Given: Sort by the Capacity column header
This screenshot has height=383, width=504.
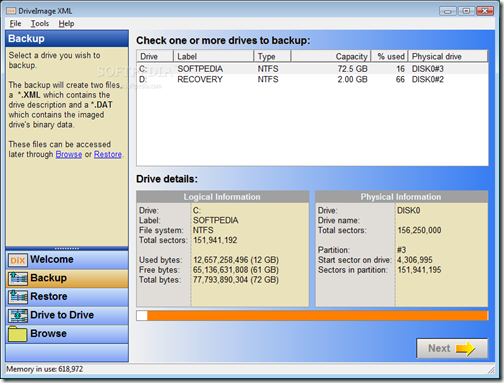Looking at the screenshot, I should pyautogui.click(x=331, y=56).
